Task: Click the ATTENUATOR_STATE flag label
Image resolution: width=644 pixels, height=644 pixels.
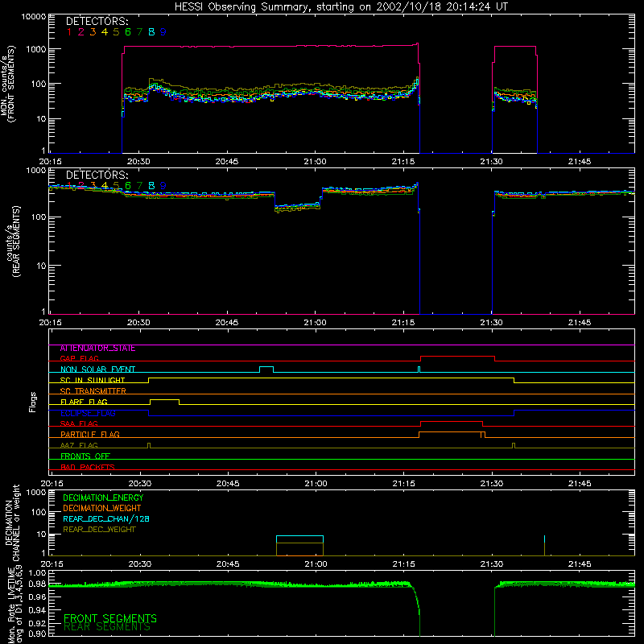Action: pyautogui.click(x=97, y=349)
